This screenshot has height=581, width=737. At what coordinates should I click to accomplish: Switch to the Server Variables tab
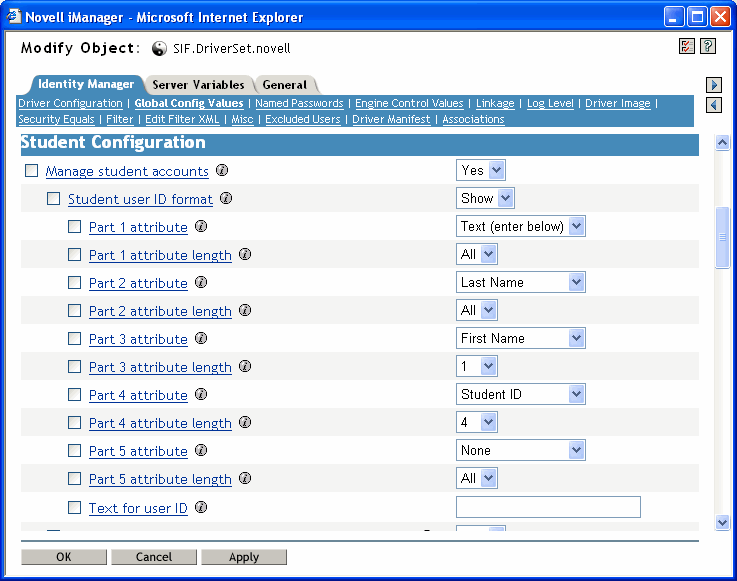coord(198,85)
